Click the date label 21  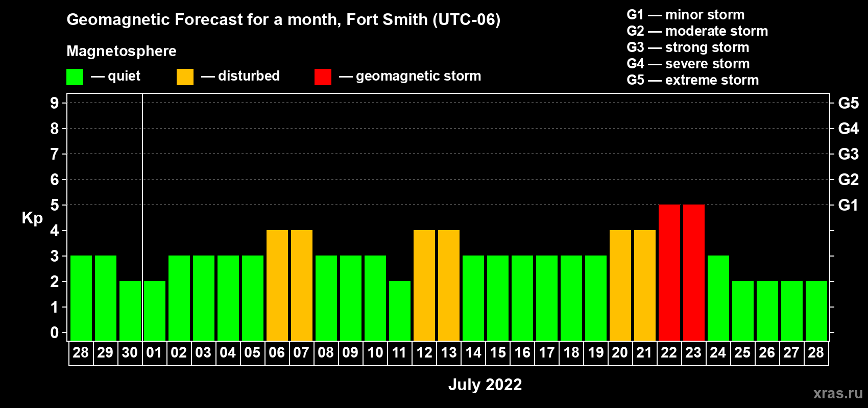click(644, 353)
